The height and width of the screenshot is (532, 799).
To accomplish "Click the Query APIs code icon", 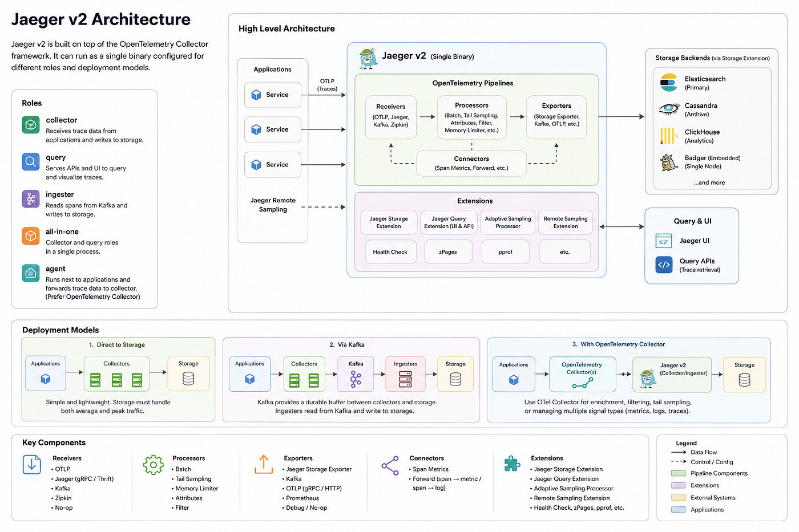I will (664, 265).
